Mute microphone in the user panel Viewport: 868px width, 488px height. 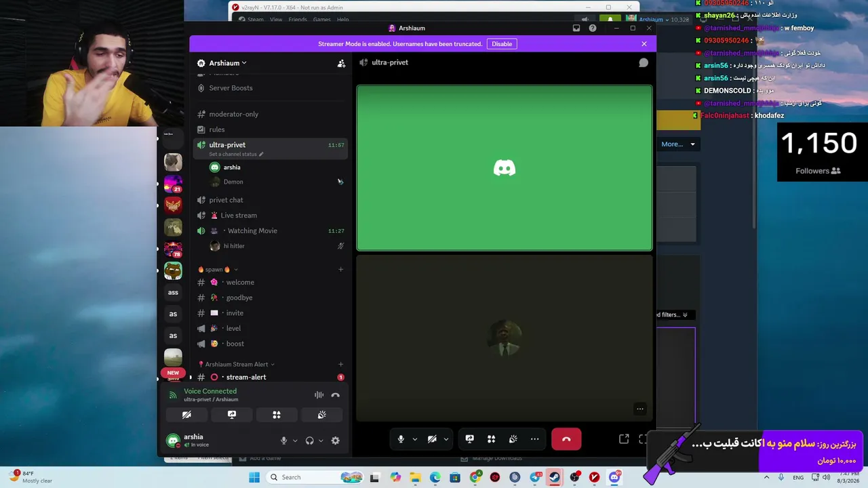pyautogui.click(x=284, y=441)
